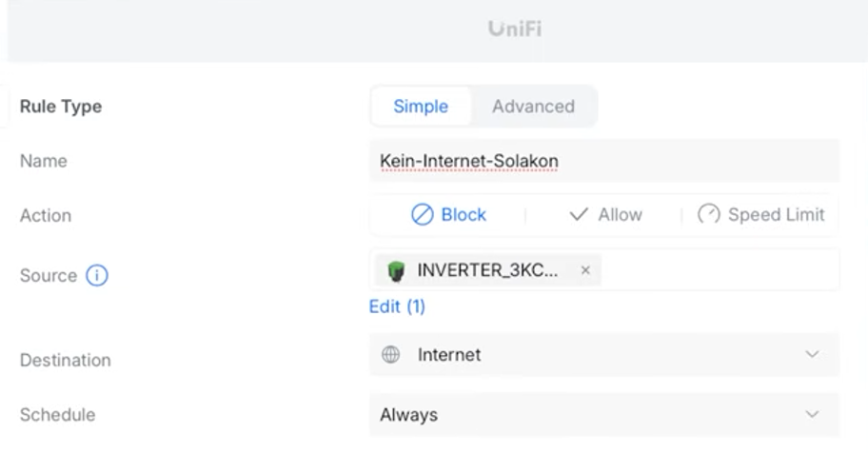The width and height of the screenshot is (868, 453).
Task: Switch rule type to Simple
Action: pyautogui.click(x=421, y=107)
